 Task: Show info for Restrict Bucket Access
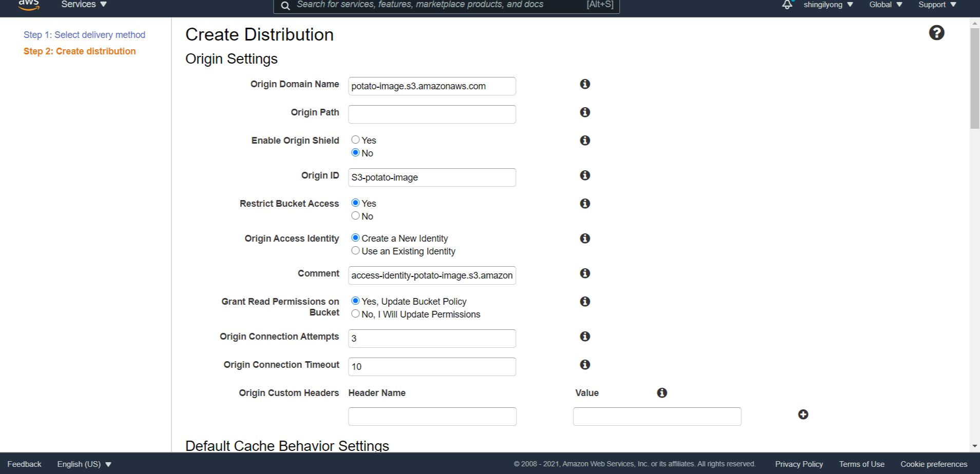click(x=585, y=203)
